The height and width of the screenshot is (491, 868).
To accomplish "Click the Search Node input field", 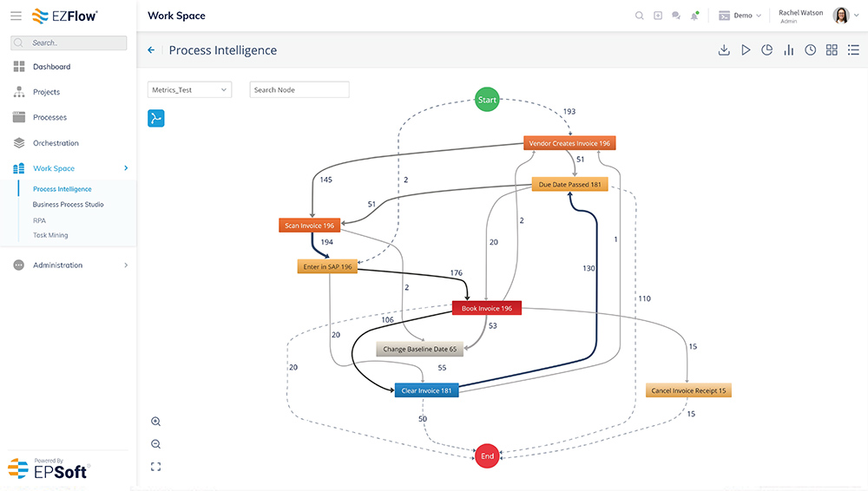I will (299, 89).
